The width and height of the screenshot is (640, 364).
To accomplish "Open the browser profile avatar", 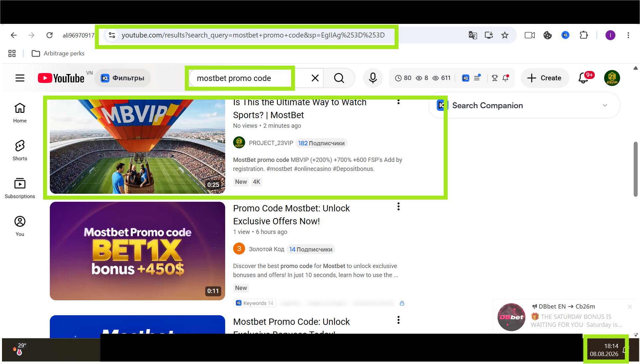I will coord(610,35).
